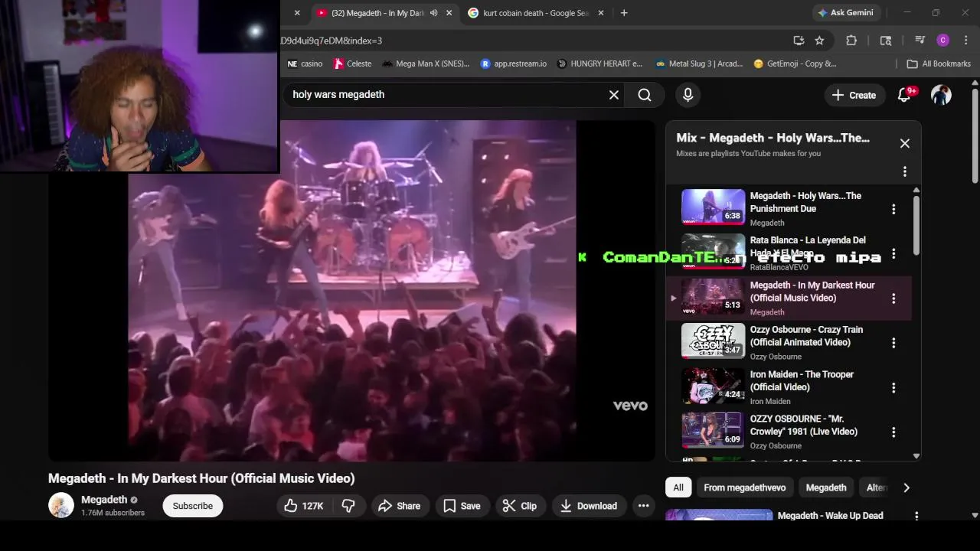Subscribe to the Megadeth channel
This screenshot has height=551, width=980.
point(193,506)
